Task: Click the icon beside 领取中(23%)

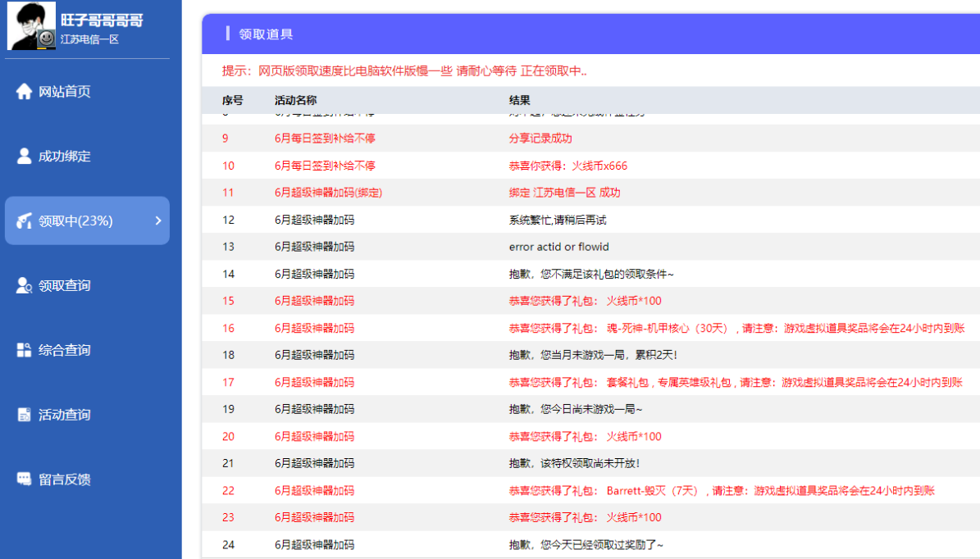Action: 24,220
